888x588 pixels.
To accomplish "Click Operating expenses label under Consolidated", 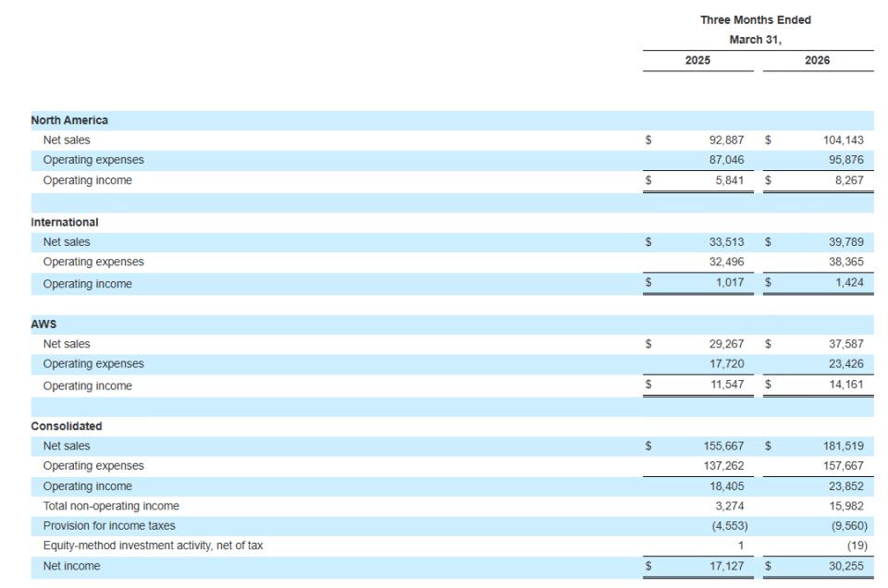I will point(93,465).
